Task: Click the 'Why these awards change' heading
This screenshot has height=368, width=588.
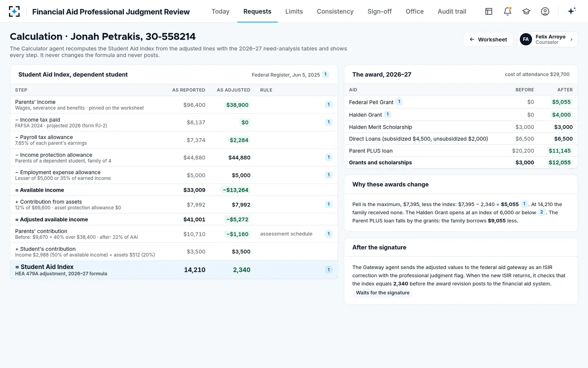Action: coord(390,184)
